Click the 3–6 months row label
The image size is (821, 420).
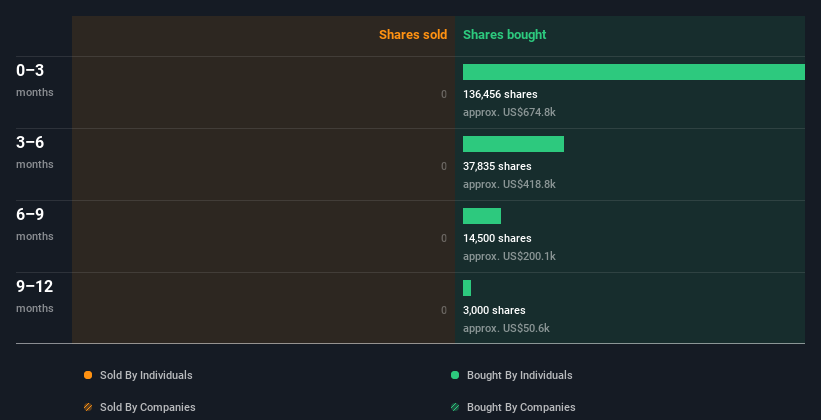pos(35,152)
